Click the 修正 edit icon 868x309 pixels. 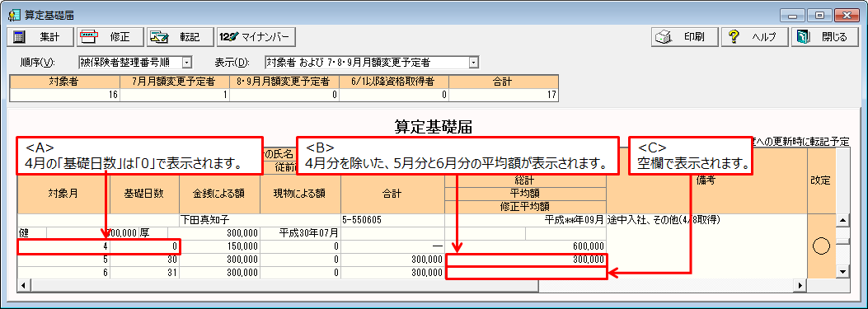[x=89, y=38]
